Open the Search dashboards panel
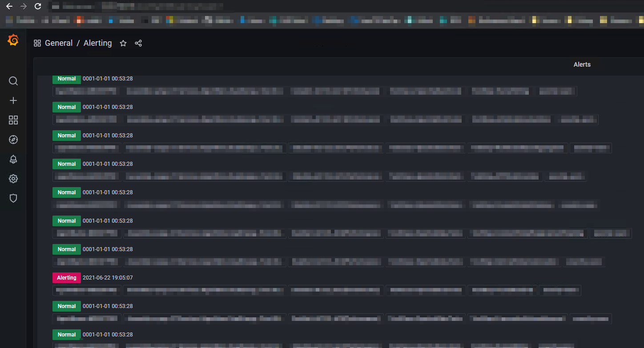644x348 pixels. (13, 81)
